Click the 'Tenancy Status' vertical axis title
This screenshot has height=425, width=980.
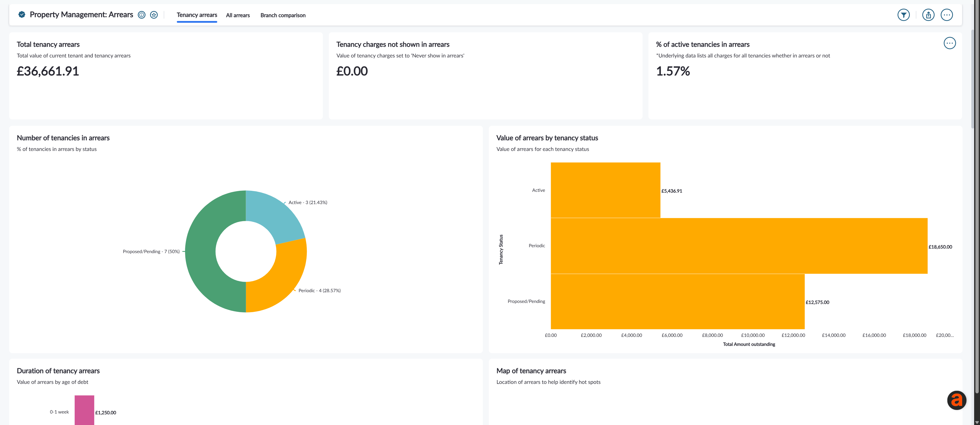(x=501, y=250)
